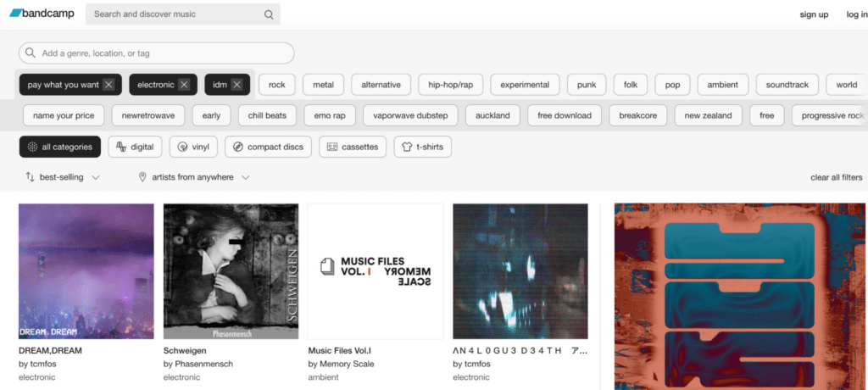This screenshot has width=868, height=390.
Task: Click the 'log in' link
Action: pyautogui.click(x=856, y=14)
